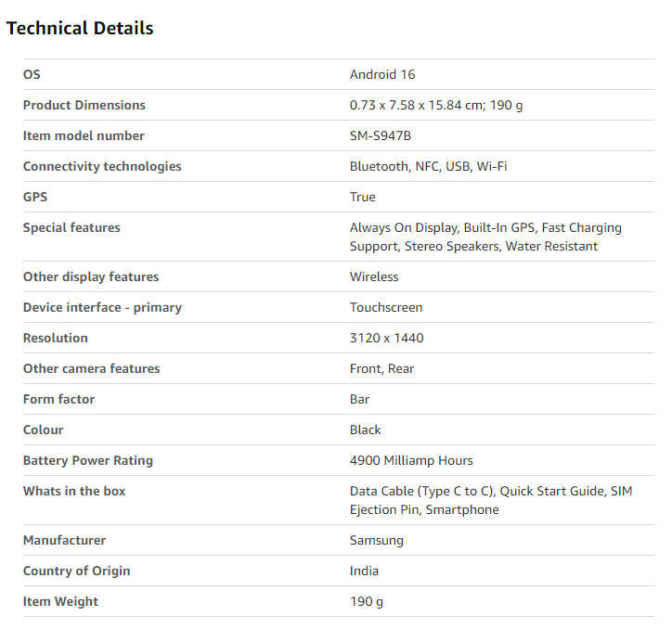672x642 pixels.
Task: Click the Item Weight label
Action: (x=60, y=601)
